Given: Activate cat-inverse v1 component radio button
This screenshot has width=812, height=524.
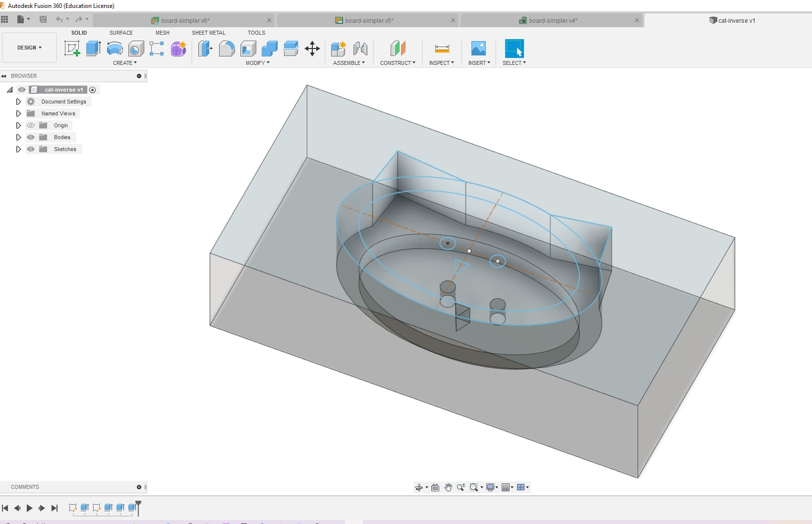Looking at the screenshot, I should (93, 90).
